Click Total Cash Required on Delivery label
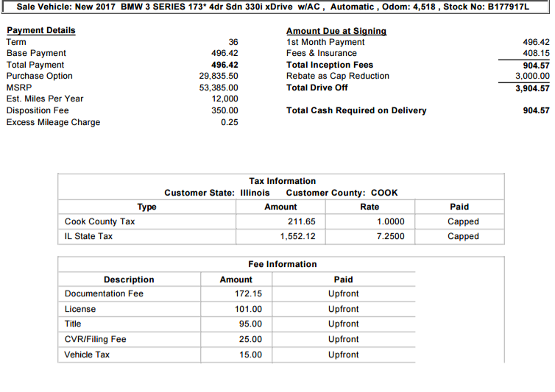Screen dimensions: 555x392 click(356, 111)
